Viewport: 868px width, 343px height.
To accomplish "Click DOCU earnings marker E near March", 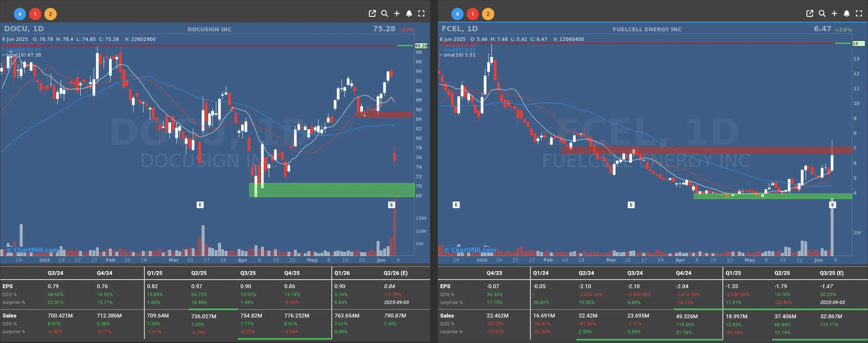I will [x=200, y=205].
